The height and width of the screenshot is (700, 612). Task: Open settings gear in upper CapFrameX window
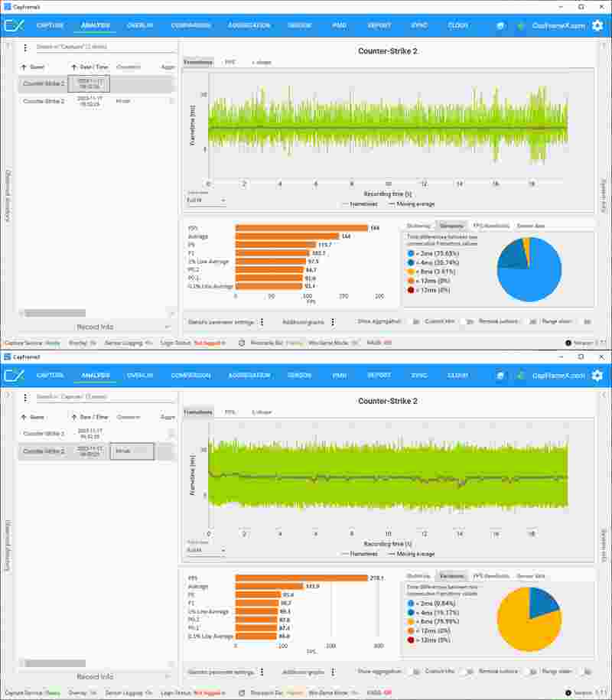pyautogui.click(x=597, y=25)
